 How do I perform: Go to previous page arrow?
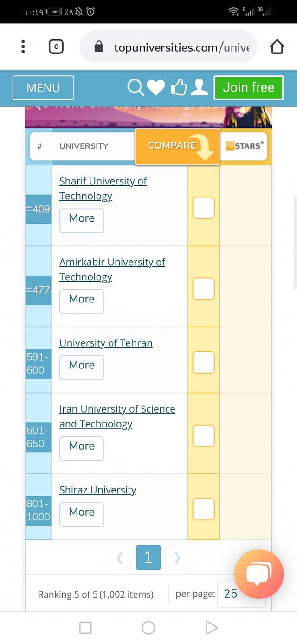click(120, 558)
